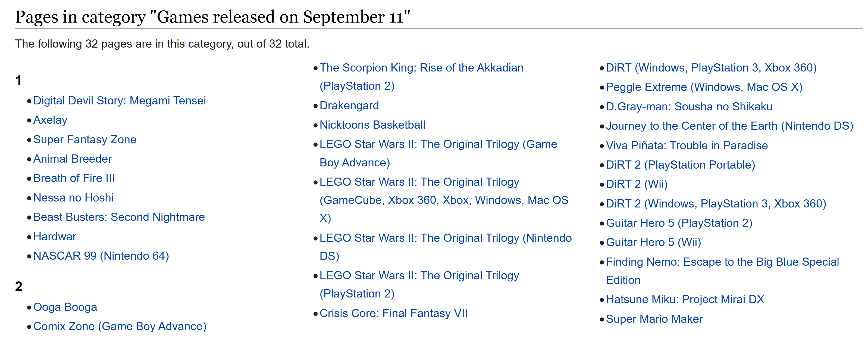This screenshot has height=341, width=868.
Task: Click the DiRT 2 (Wii) link
Action: [637, 184]
